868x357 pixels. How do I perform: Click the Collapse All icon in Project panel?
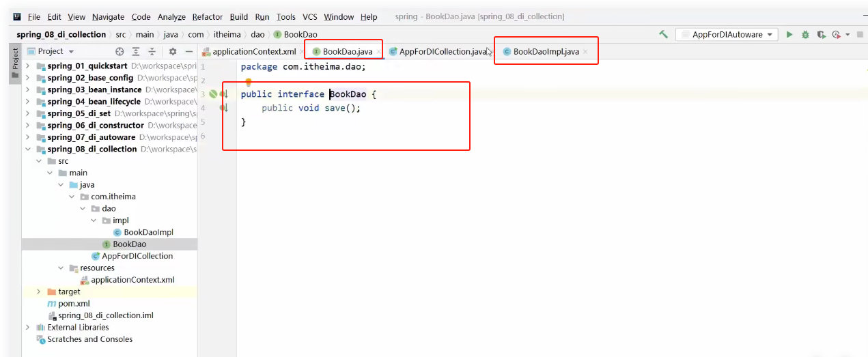(x=152, y=51)
